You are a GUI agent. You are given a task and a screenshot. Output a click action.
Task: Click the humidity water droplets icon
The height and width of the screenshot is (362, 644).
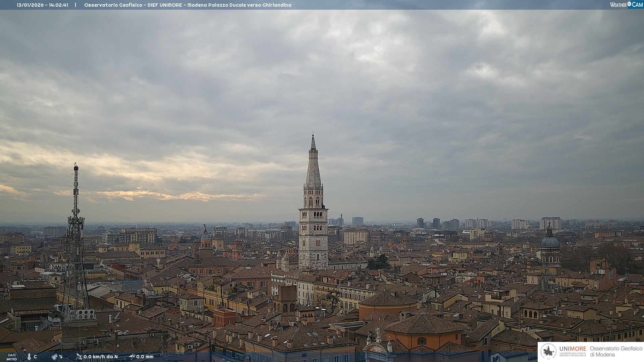(x=54, y=357)
